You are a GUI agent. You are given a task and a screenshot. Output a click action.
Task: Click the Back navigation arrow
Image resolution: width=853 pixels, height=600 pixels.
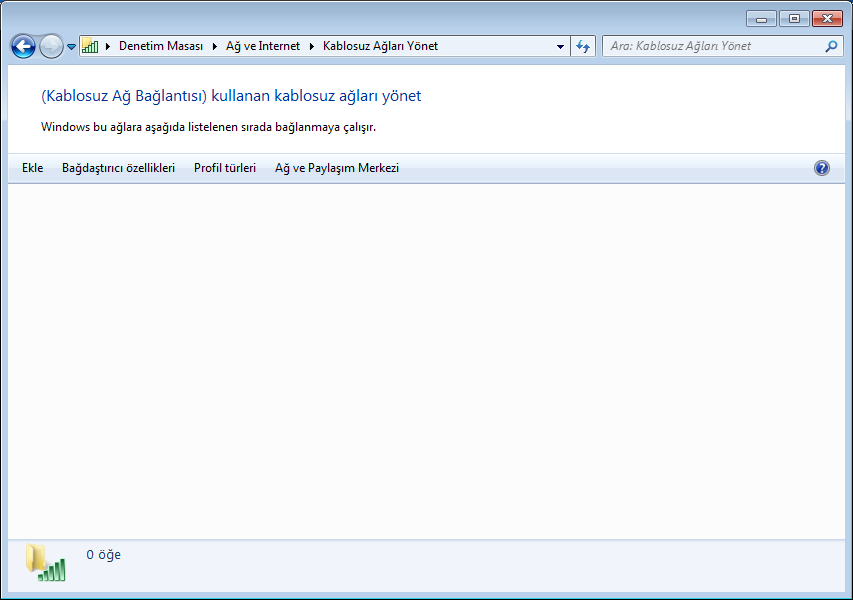point(23,46)
